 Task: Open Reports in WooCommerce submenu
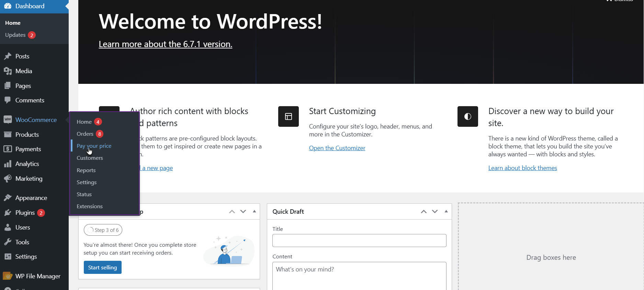coord(86,170)
